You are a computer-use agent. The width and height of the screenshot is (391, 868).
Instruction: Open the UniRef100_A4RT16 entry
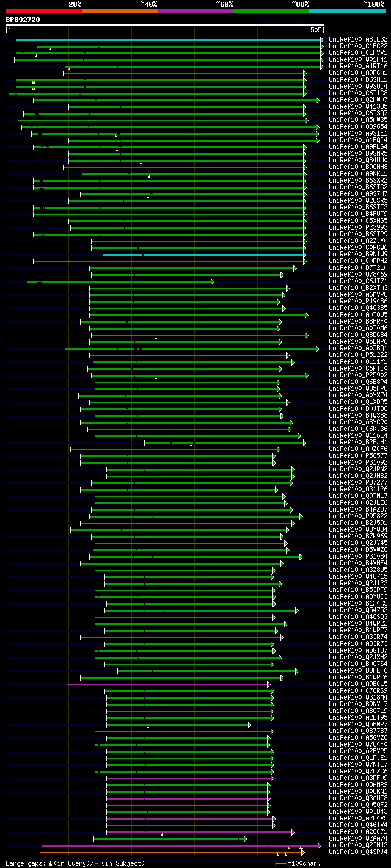(x=358, y=67)
